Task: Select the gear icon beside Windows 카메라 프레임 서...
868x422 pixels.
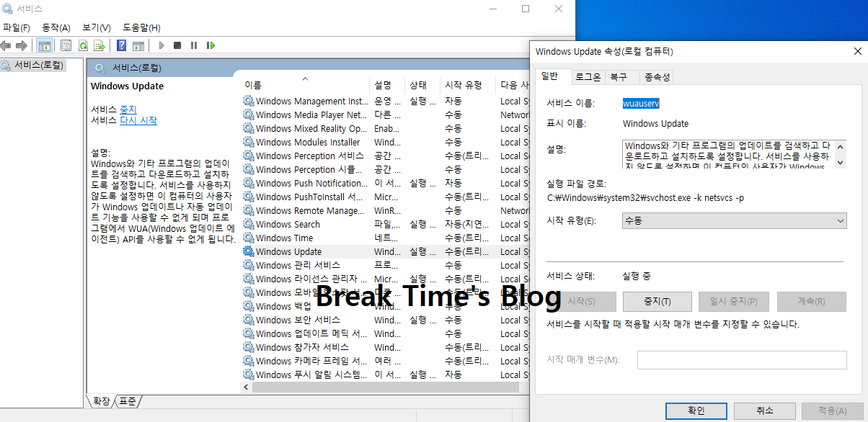Action: point(249,361)
